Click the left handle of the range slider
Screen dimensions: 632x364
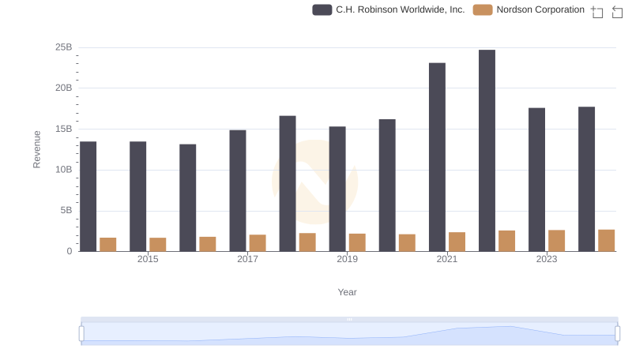click(x=81, y=334)
